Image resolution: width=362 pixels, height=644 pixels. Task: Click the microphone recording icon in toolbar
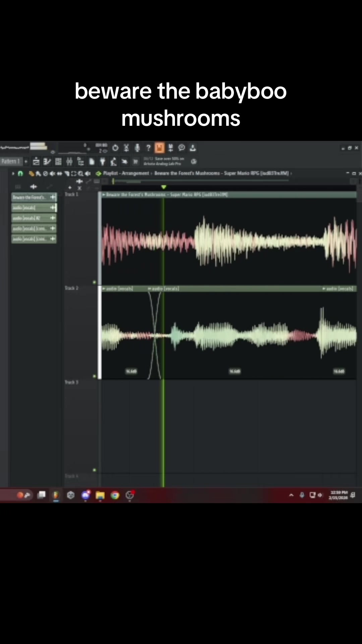(137, 148)
